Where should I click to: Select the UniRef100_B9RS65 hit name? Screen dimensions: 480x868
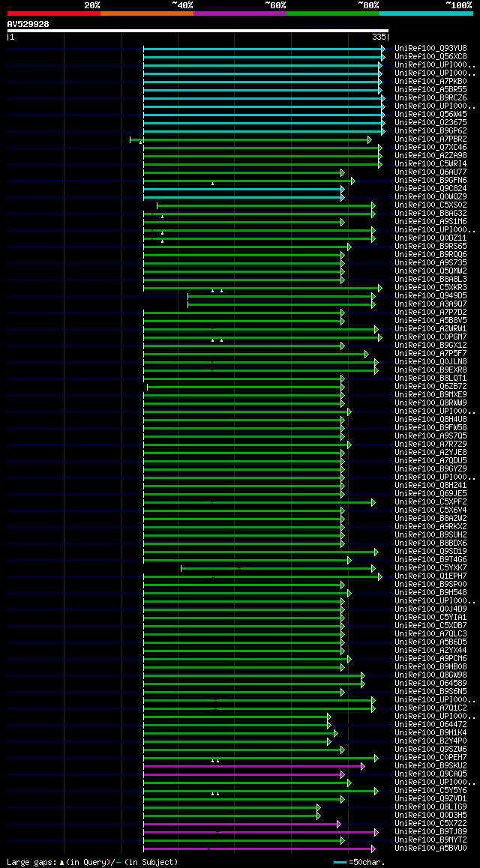click(430, 247)
